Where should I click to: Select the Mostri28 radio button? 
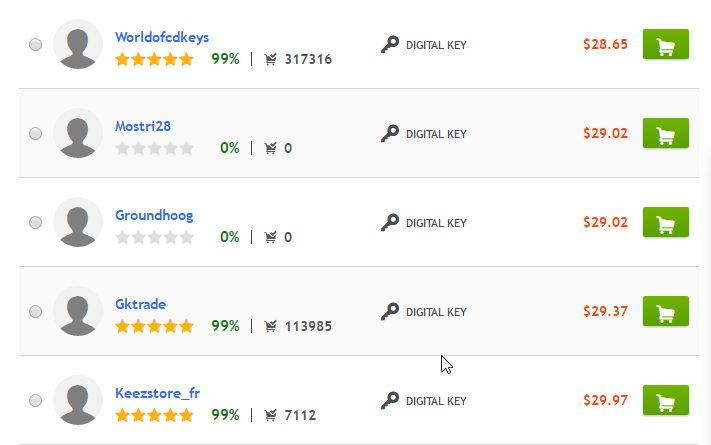tap(36, 134)
